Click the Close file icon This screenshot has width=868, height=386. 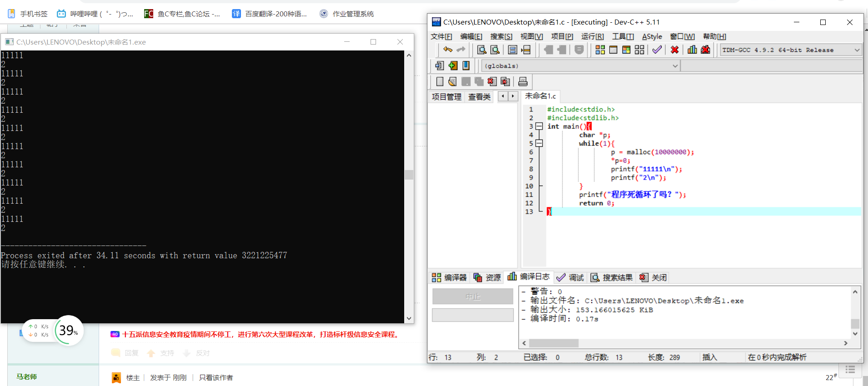point(492,81)
